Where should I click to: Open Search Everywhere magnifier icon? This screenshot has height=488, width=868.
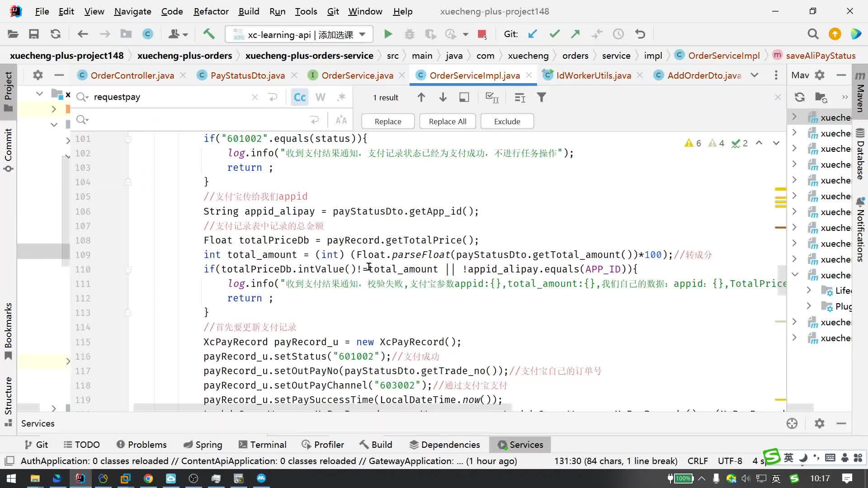coord(813,34)
